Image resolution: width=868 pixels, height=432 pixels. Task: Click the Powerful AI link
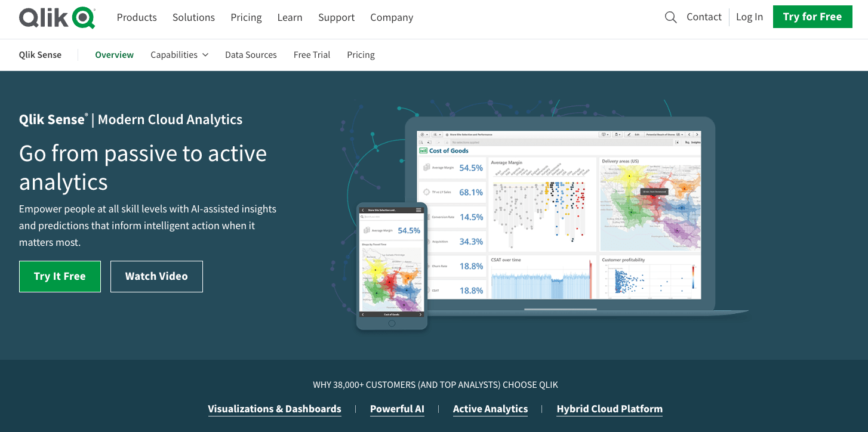[397, 409]
